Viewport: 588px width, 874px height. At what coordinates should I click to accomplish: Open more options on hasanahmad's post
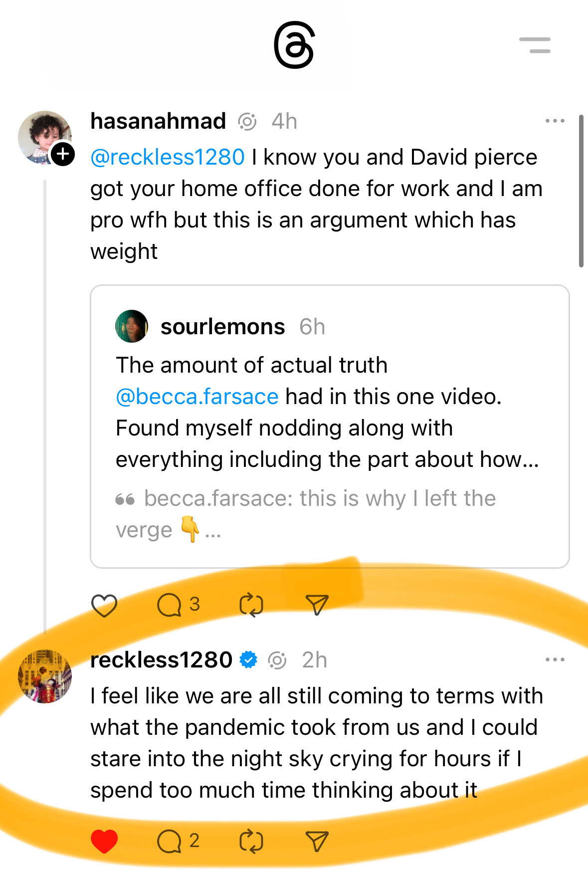coord(555,121)
